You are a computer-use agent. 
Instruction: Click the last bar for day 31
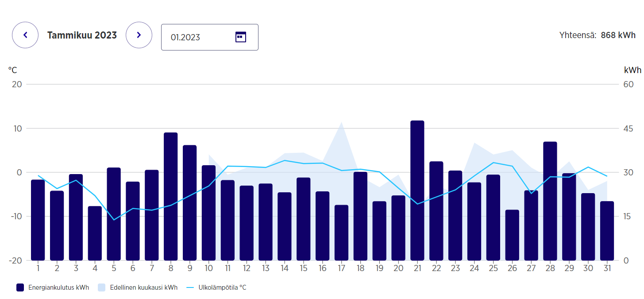point(607,231)
